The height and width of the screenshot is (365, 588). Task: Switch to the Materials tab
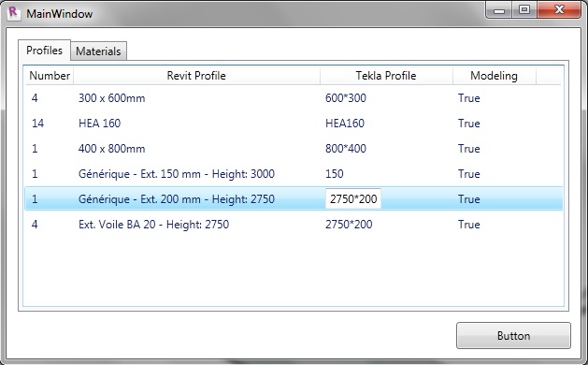pyautogui.click(x=99, y=51)
